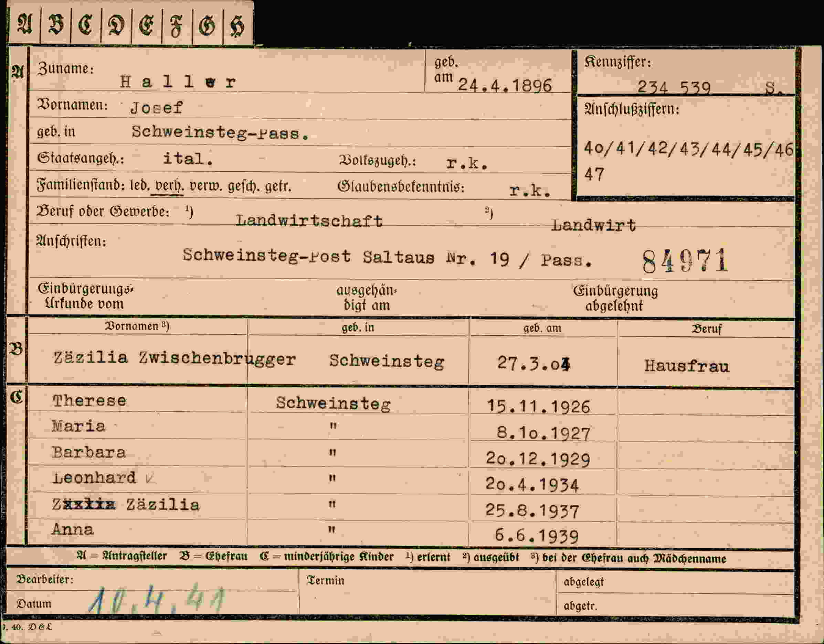Click Anna's birth date 6.6.1939
This screenshot has width=824, height=644.
click(x=537, y=536)
